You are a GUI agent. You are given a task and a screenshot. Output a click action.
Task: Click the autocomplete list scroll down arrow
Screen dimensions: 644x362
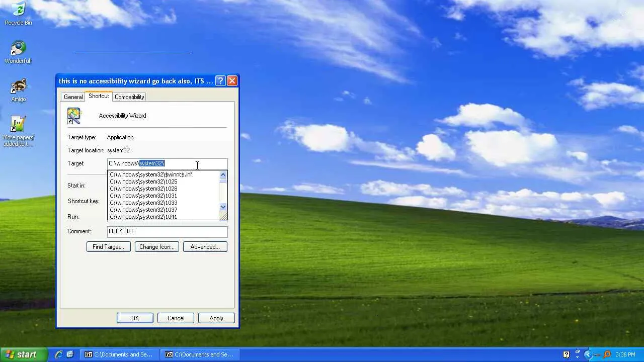(223, 207)
